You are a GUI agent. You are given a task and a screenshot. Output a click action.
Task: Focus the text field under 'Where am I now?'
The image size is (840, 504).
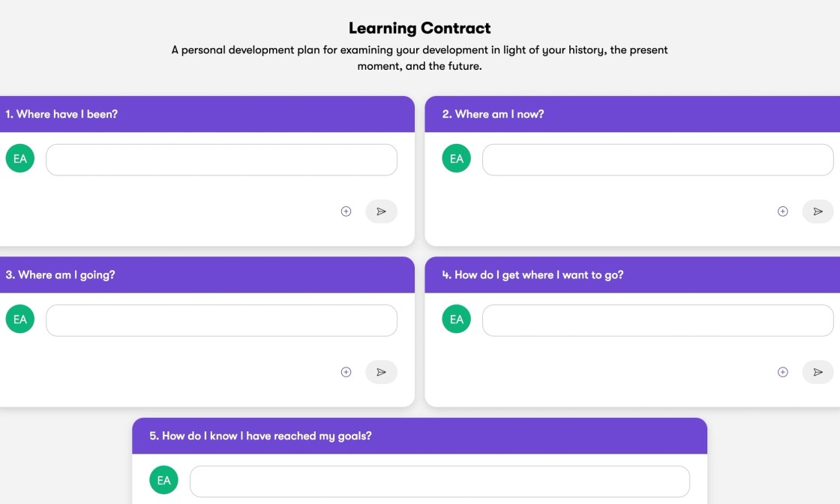click(x=658, y=160)
